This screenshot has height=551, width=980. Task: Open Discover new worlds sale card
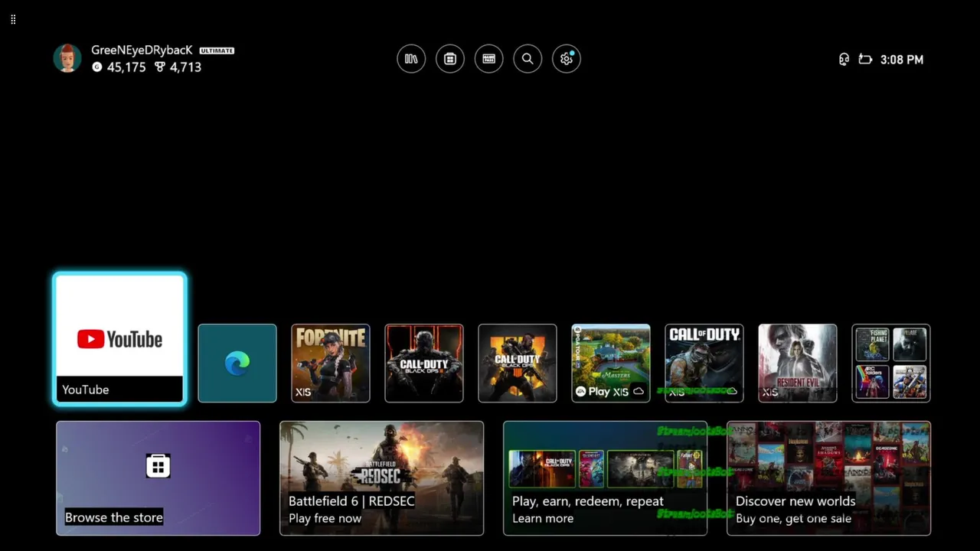coord(829,478)
